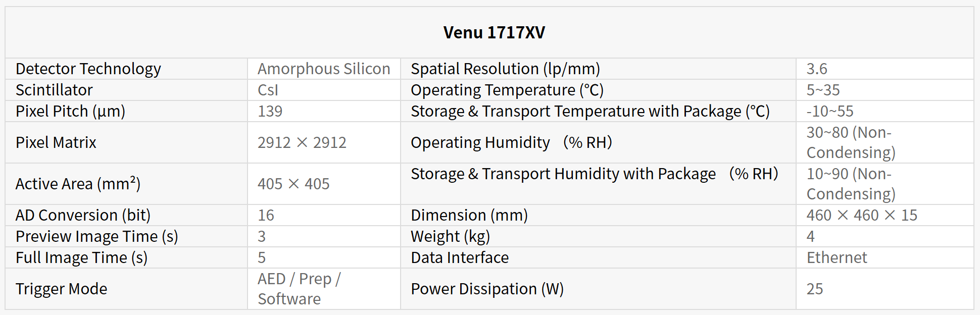This screenshot has height=315, width=980.
Task: Select the Detector Technology label cell
Action: coord(88,69)
